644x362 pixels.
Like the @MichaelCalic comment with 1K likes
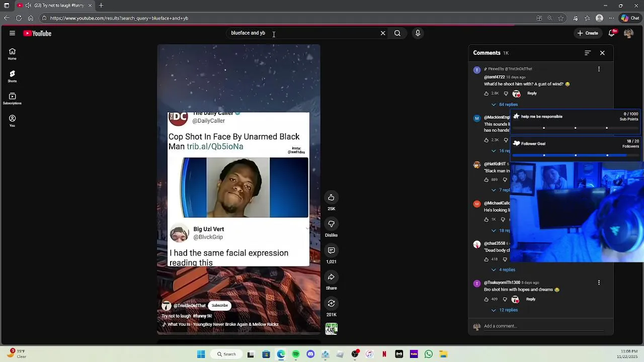tap(487, 220)
